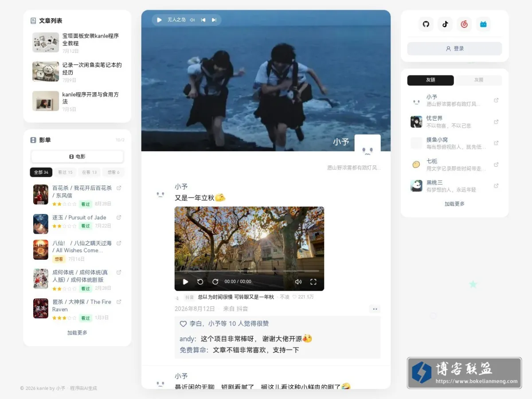Screen dimensions: 532x399
Task: Click the 抖音 source tag below video
Action: [x=190, y=297]
